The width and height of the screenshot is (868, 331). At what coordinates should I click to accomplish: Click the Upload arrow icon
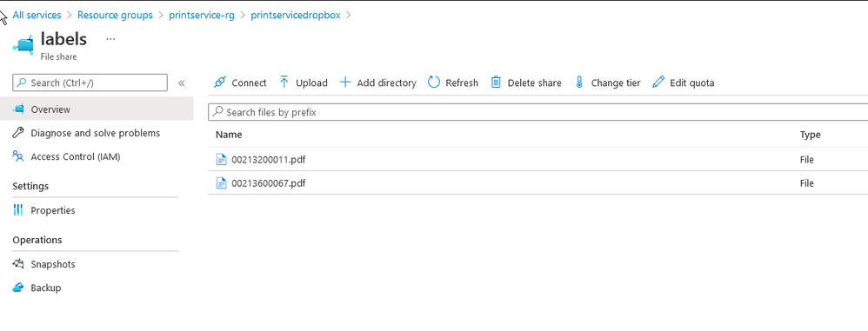pos(284,83)
